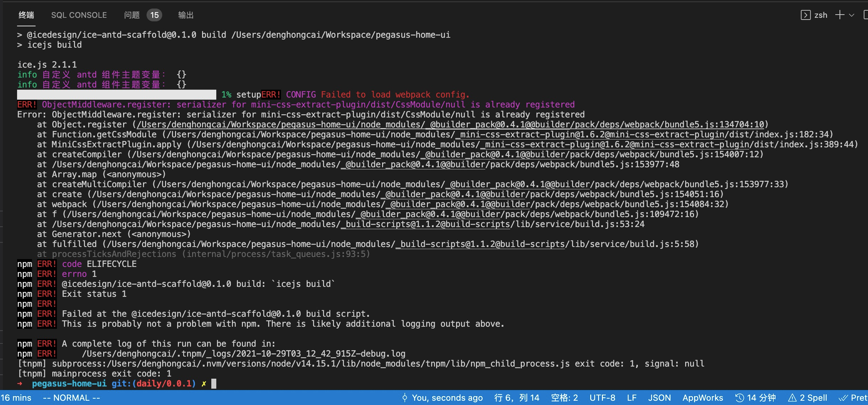Click the zsh terminal shell icon
Screen dimensions: 868x405
[805, 15]
